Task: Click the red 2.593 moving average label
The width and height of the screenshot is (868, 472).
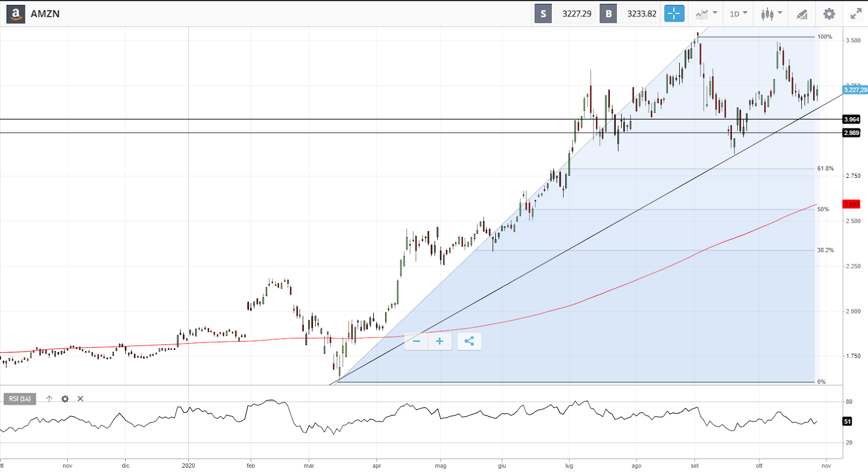Action: point(851,205)
